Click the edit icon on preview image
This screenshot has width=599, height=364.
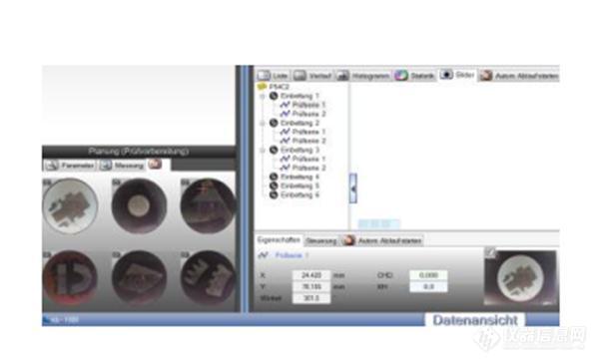pos(490,252)
